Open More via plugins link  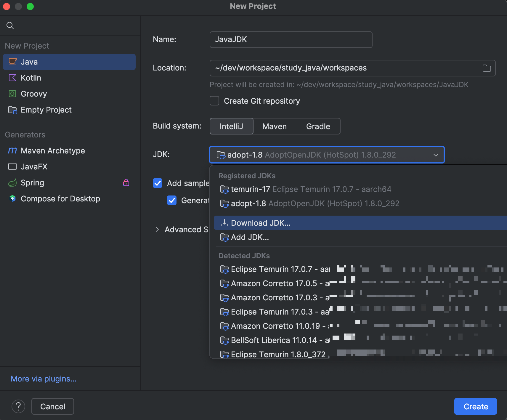tap(44, 379)
